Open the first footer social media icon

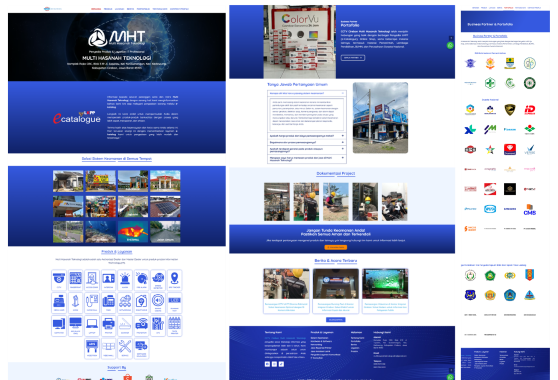(x=267, y=364)
